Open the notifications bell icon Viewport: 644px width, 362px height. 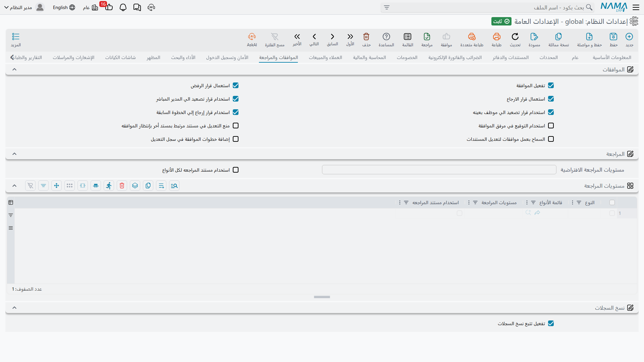coord(123,7)
